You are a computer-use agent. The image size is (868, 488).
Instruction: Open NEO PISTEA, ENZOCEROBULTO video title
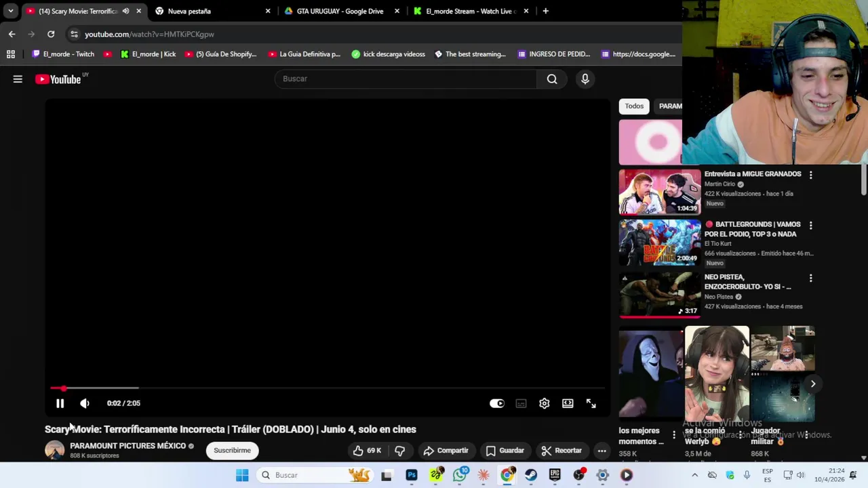coord(747,282)
